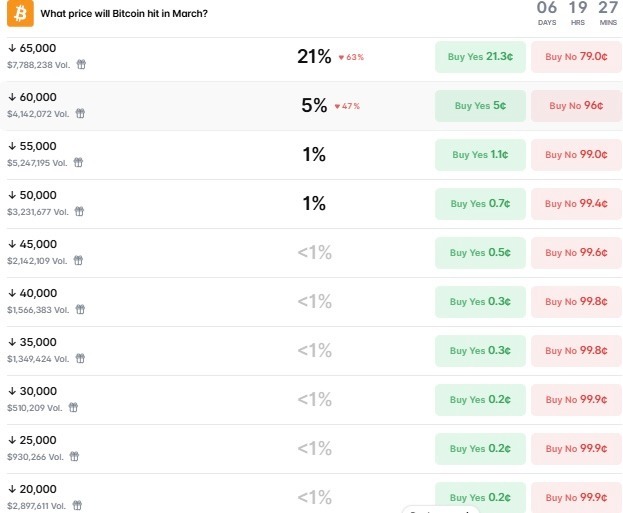Open the ↓ 45,000 market row
The height and width of the screenshot is (513, 623).
(33, 244)
